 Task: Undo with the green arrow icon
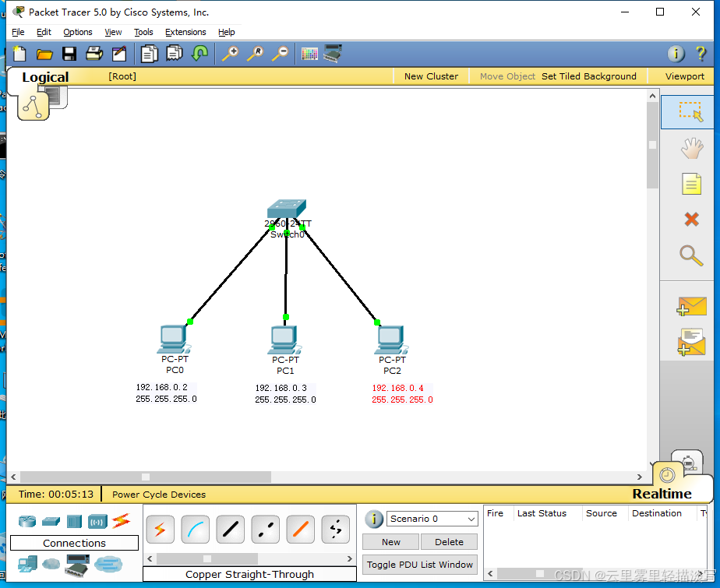point(199,53)
